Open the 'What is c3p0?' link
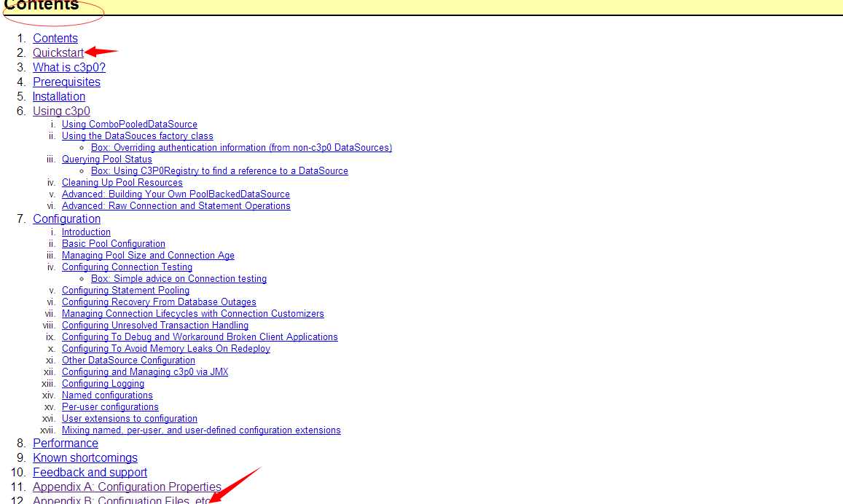The width and height of the screenshot is (843, 504). [68, 67]
